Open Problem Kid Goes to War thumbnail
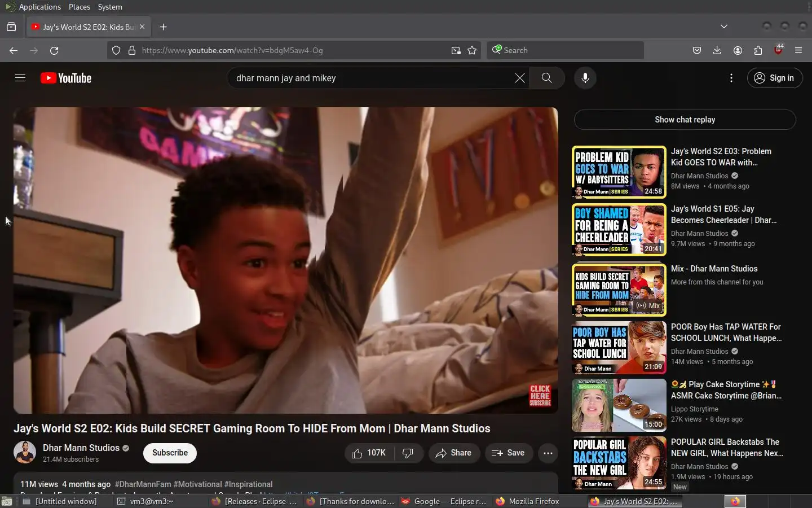 [x=619, y=172]
